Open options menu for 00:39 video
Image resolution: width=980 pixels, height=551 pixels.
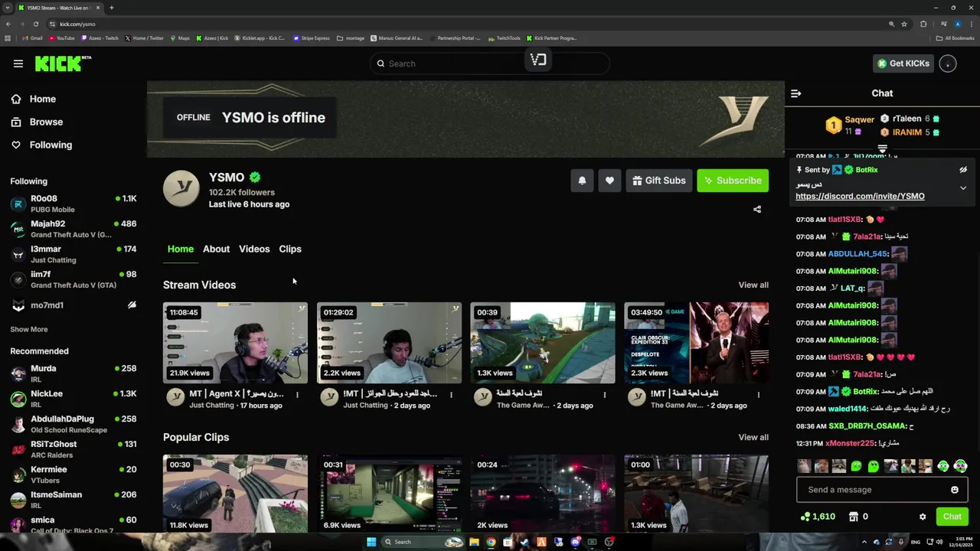click(605, 395)
